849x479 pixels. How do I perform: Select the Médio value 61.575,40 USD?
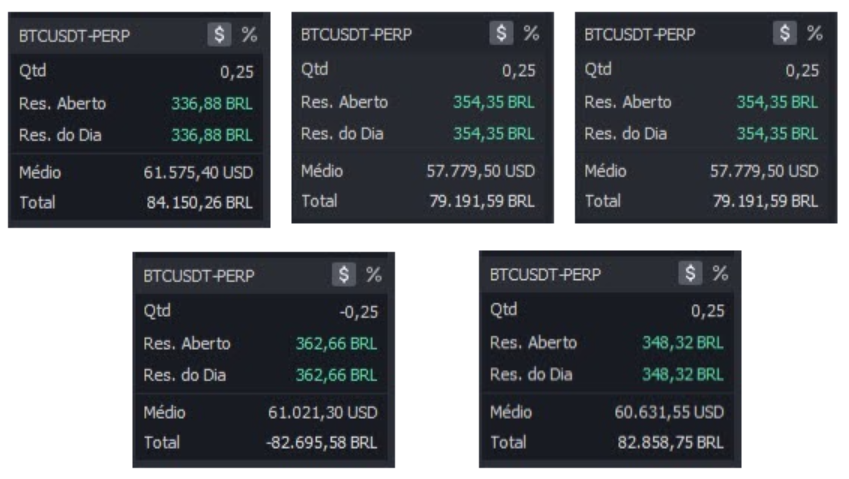point(198,173)
